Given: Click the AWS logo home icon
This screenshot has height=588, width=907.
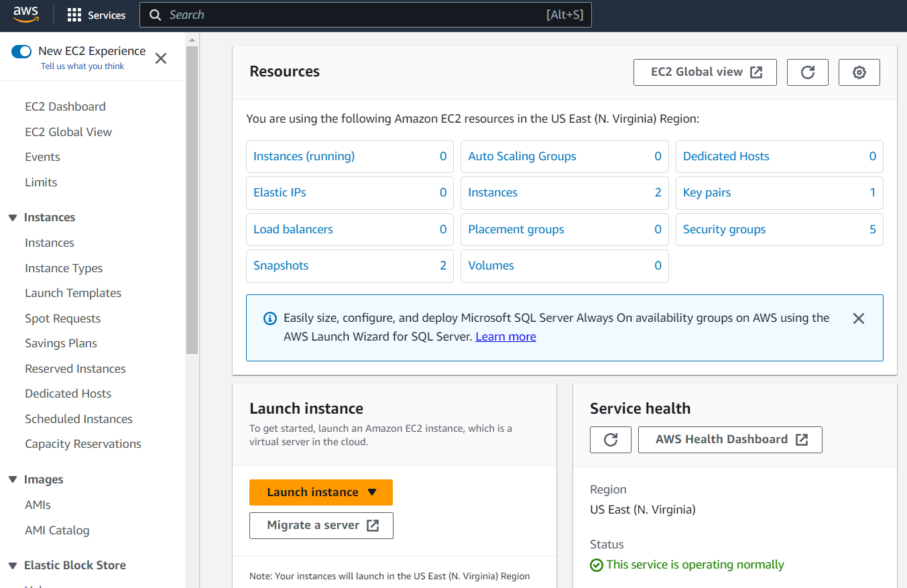Looking at the screenshot, I should [x=26, y=15].
